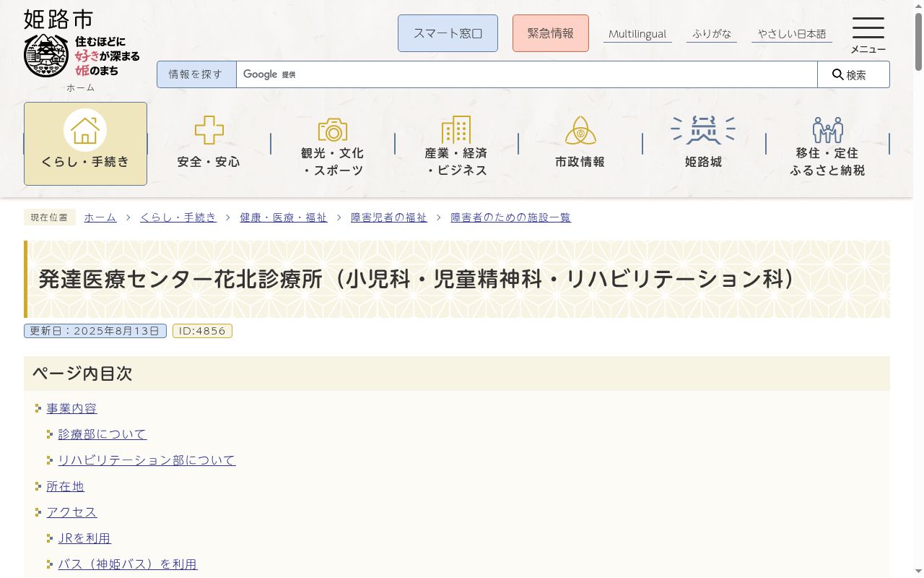Open 障害児者の福祉 breadcrumb link
This screenshot has height=578, width=924.
389,217
